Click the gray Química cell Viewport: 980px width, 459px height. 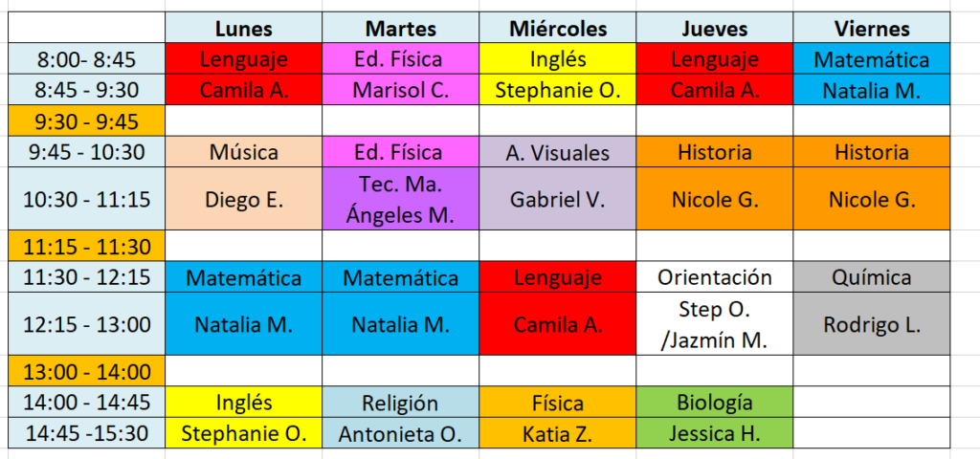point(871,277)
